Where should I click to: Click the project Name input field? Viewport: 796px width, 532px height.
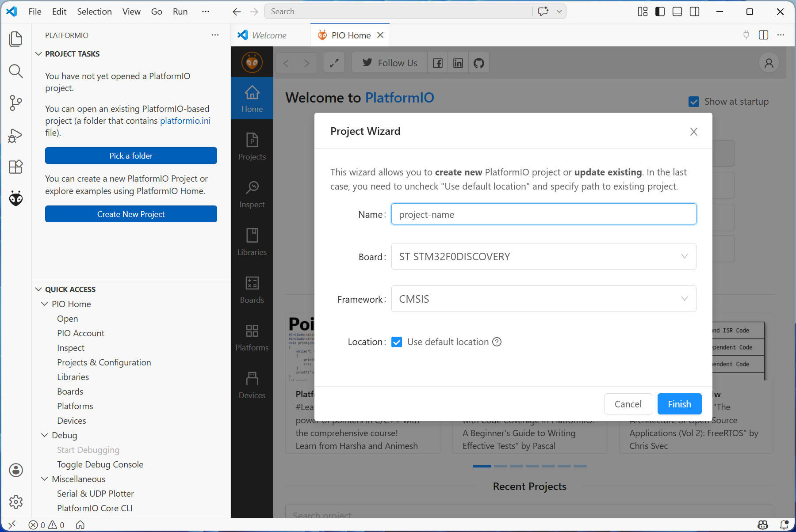543,214
